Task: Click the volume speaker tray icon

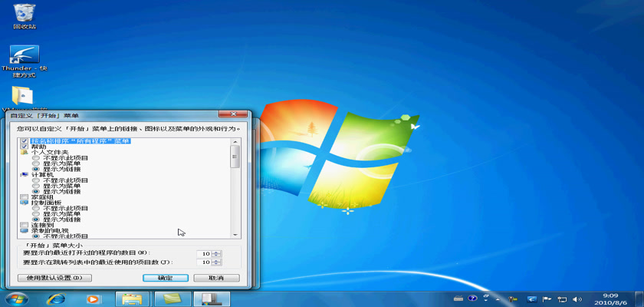Action: 577,299
